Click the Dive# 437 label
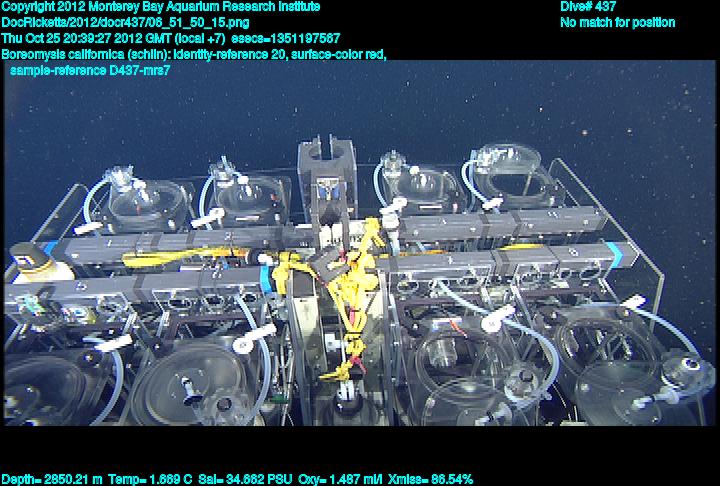 (x=588, y=7)
